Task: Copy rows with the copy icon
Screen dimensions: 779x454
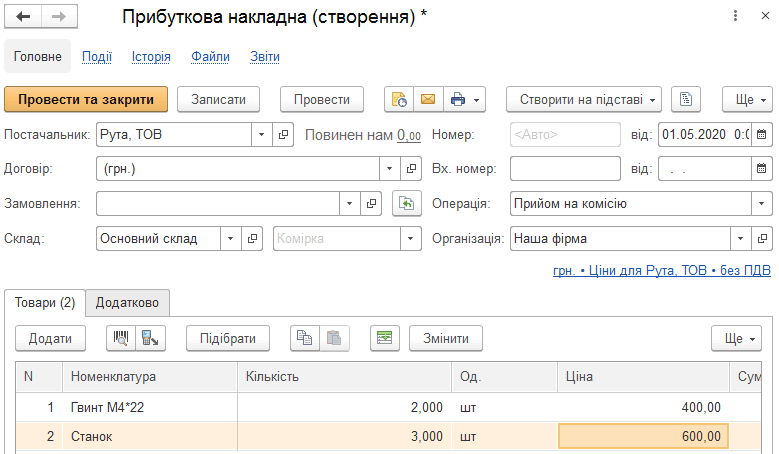Action: point(305,338)
